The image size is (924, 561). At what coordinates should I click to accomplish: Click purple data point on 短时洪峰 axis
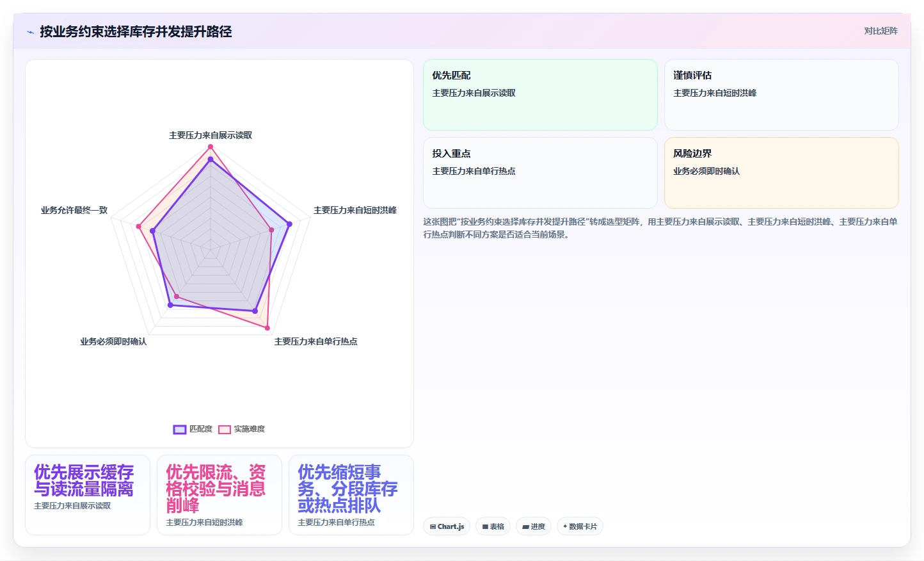coord(289,224)
